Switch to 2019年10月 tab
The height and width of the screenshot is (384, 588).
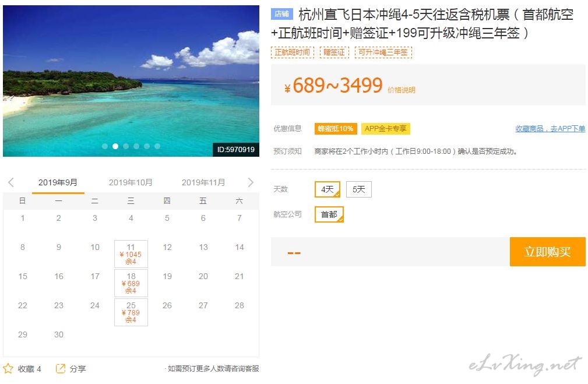point(131,182)
